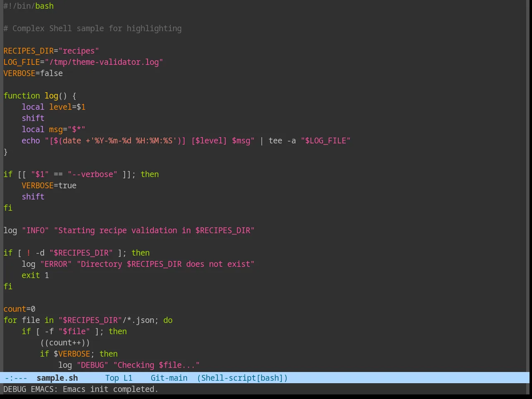The image size is (532, 399).
Task: Click the "$file" string in the -f test
Action: pos(74,331)
